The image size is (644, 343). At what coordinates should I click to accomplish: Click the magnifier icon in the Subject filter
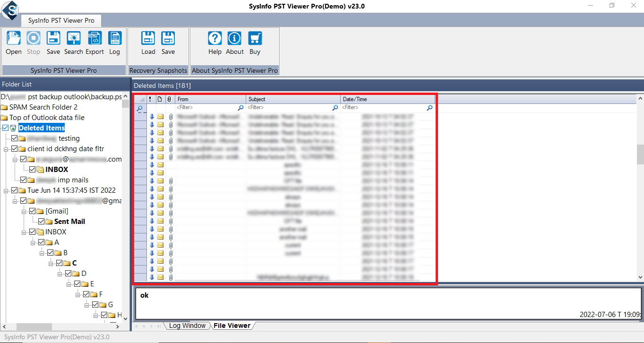(335, 108)
